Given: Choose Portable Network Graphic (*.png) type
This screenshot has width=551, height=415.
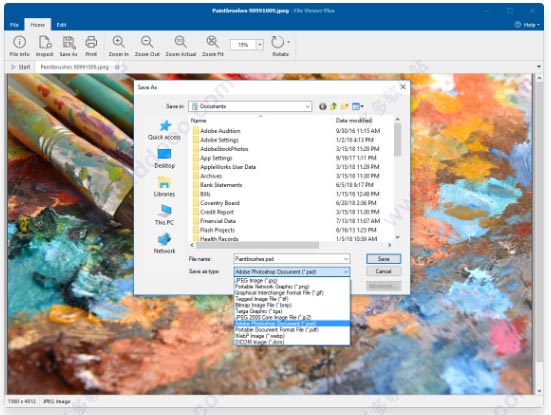Looking at the screenshot, I should click(x=292, y=286).
